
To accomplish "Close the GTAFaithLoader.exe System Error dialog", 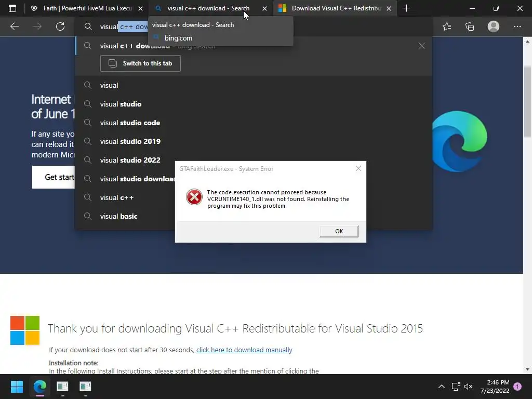I will (x=358, y=168).
